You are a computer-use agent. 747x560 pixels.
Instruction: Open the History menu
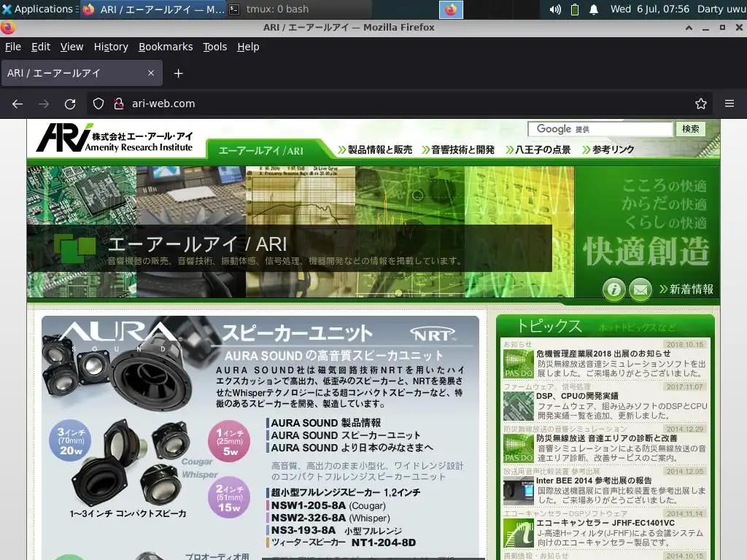pos(111,47)
